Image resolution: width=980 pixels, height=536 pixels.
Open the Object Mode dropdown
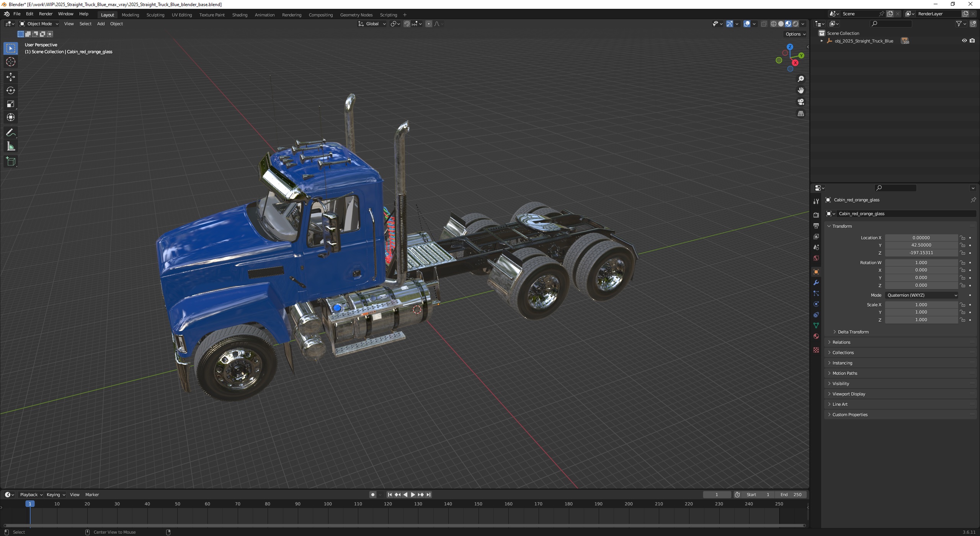pyautogui.click(x=39, y=24)
